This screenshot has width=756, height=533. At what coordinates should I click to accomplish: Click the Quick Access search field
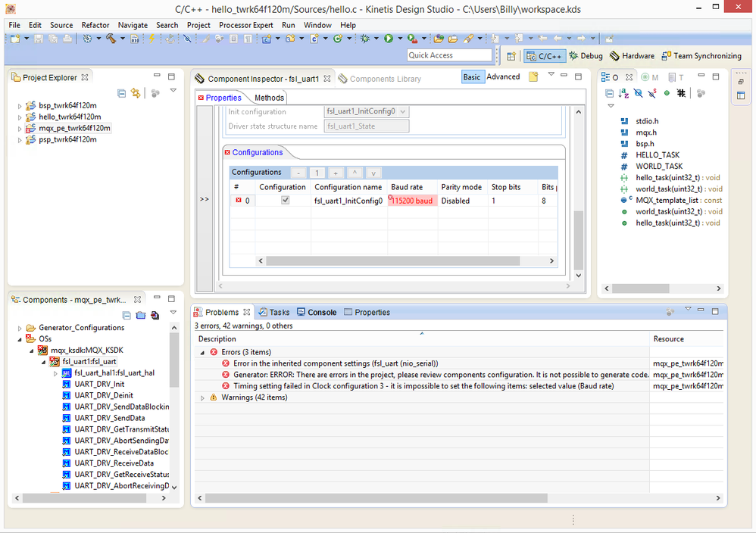[x=449, y=55]
